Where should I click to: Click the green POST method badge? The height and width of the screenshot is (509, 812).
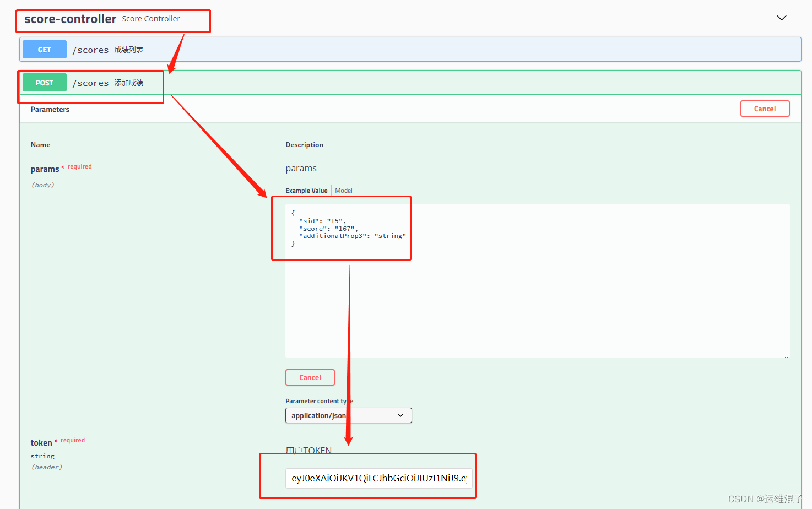pyautogui.click(x=45, y=83)
